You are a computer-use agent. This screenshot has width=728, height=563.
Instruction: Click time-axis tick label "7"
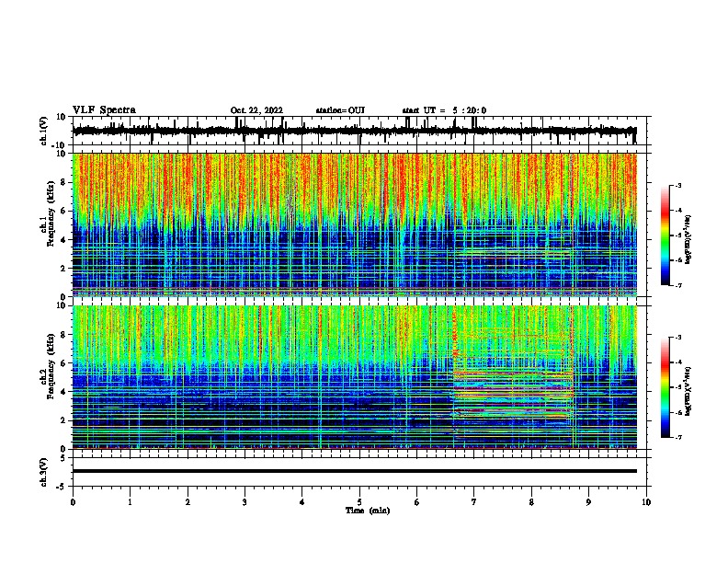474,502
